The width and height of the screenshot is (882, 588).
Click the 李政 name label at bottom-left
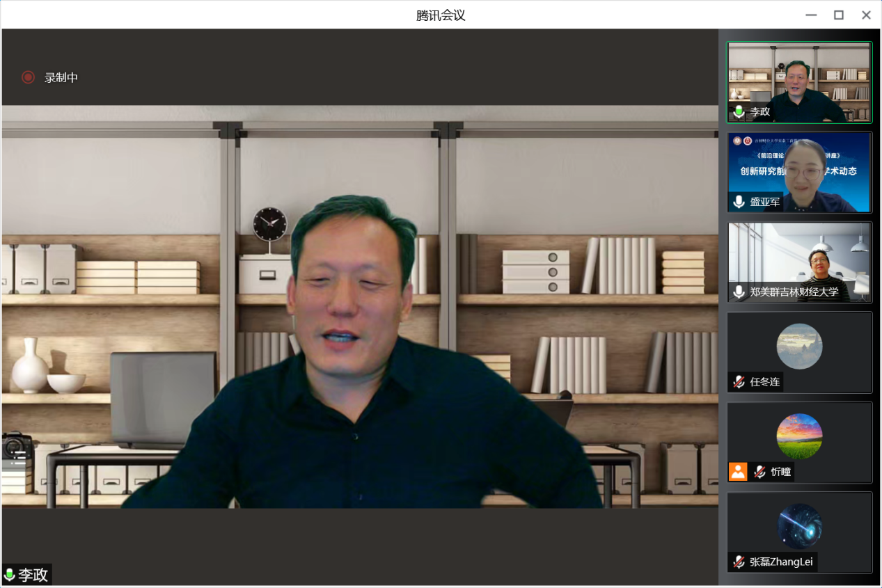pos(33,575)
